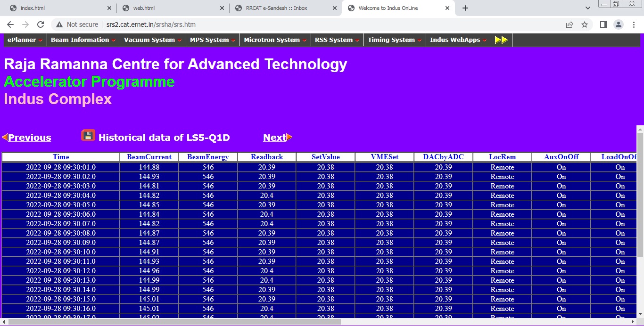Expand the MPS System menu
The height and width of the screenshot is (326, 644).
[213, 40]
